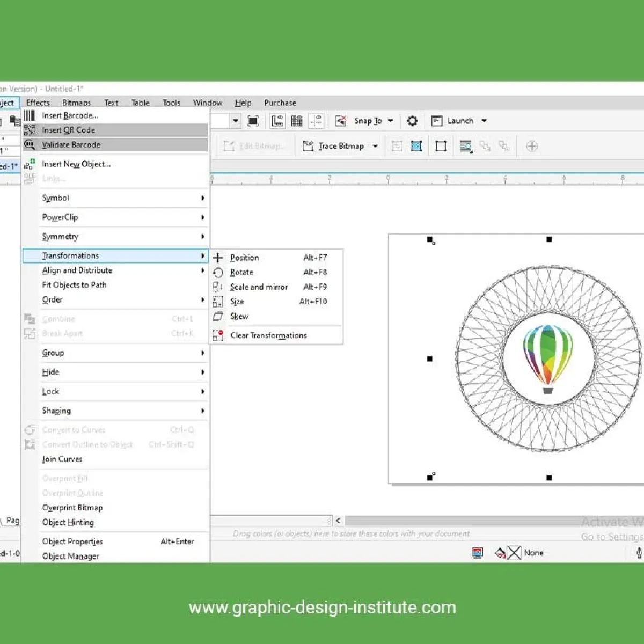The image size is (644, 644).
Task: Toggle the rulers toolbar icon
Action: (277, 121)
